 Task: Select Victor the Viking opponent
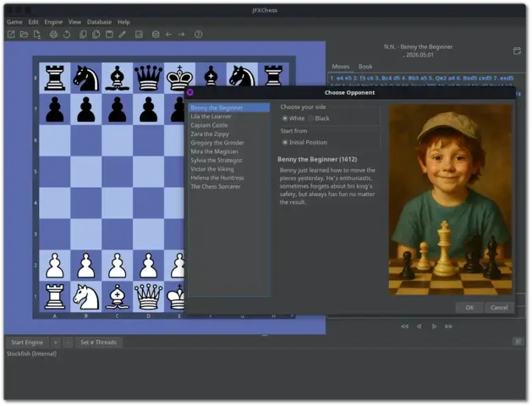click(x=229, y=169)
